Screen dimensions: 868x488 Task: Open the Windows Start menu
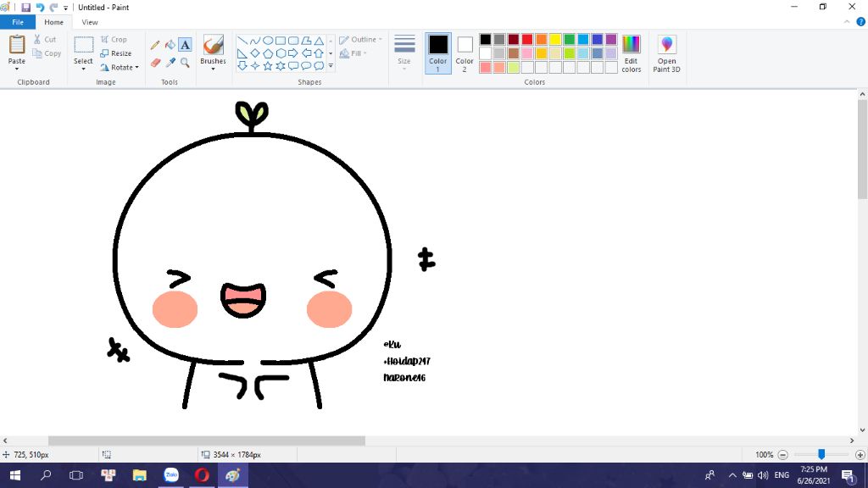pyautogui.click(x=15, y=475)
